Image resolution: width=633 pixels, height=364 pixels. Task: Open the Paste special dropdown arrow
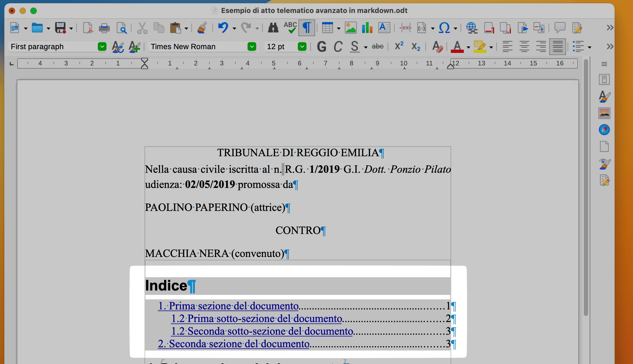(x=186, y=28)
